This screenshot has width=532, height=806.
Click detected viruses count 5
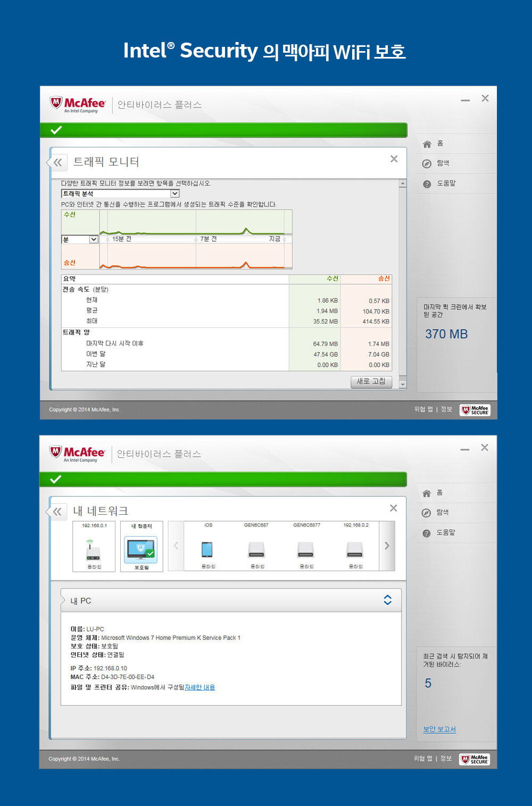point(428,684)
